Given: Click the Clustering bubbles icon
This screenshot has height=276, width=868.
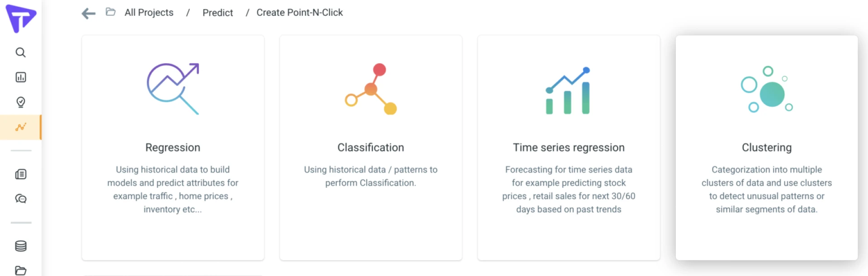Looking at the screenshot, I should coord(766,89).
